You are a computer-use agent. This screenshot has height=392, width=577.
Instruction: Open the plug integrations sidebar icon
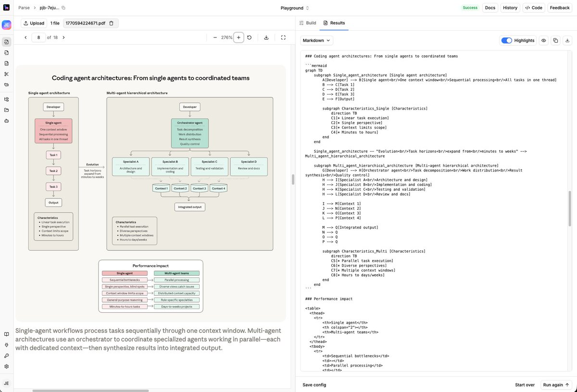6,345
